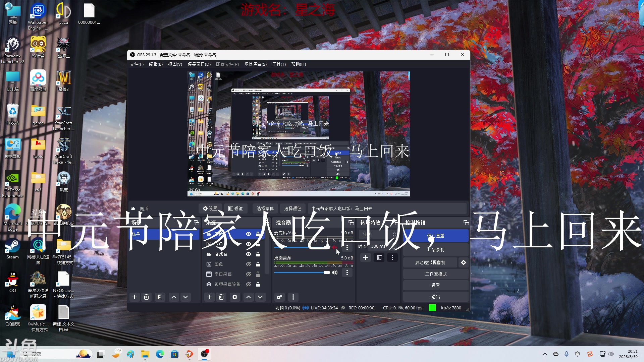This screenshot has width=644, height=362.
Task: Lock the 窗口采集 source
Action: coord(258,274)
